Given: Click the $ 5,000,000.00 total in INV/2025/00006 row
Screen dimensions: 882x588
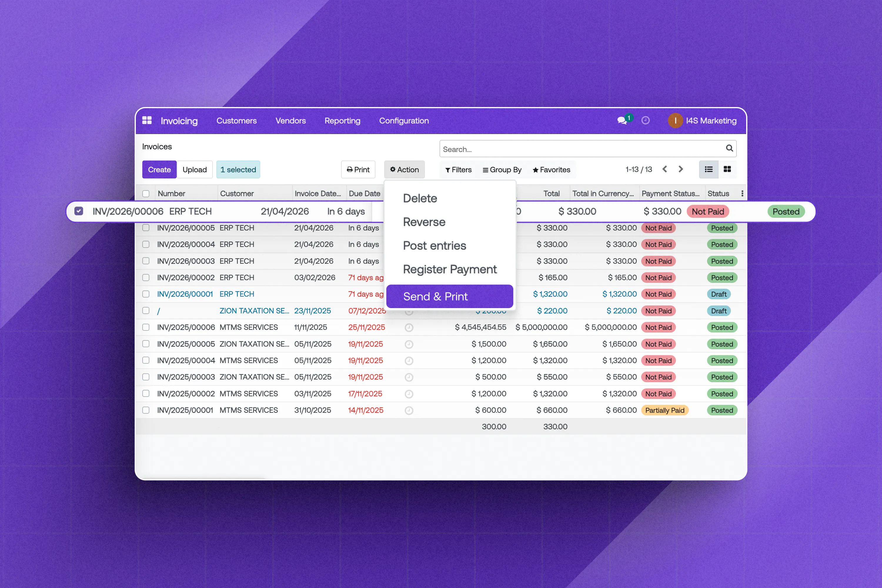Looking at the screenshot, I should (x=541, y=328).
